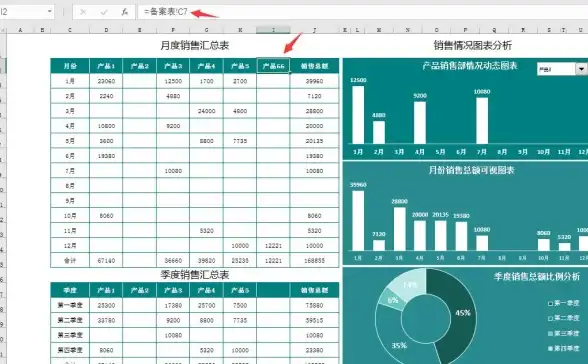The image size is (588, 364).
Task: Click the 销售情况图表分析 title
Action: [472, 45]
